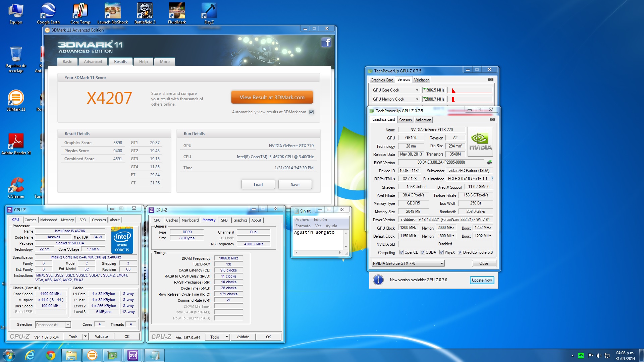Click the screenshot camera icon in front GPU-Z window
Image resolution: width=644 pixels, height=362 pixels.
[x=492, y=119]
